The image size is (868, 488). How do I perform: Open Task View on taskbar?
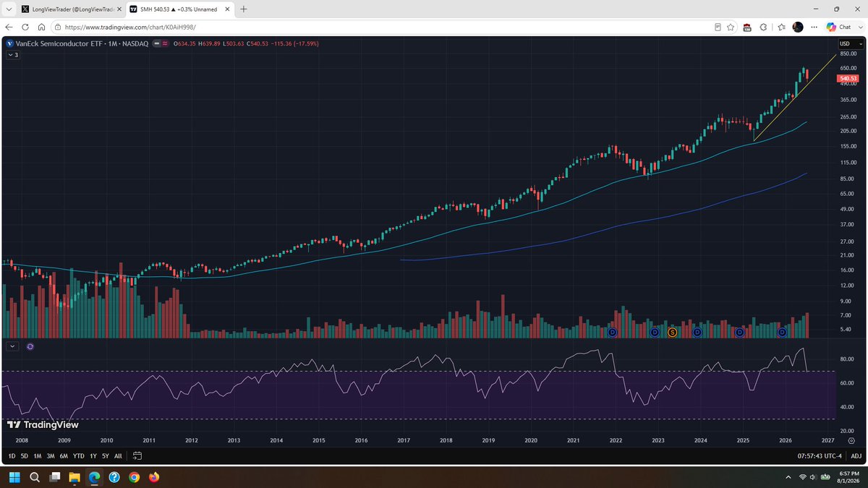click(x=54, y=477)
